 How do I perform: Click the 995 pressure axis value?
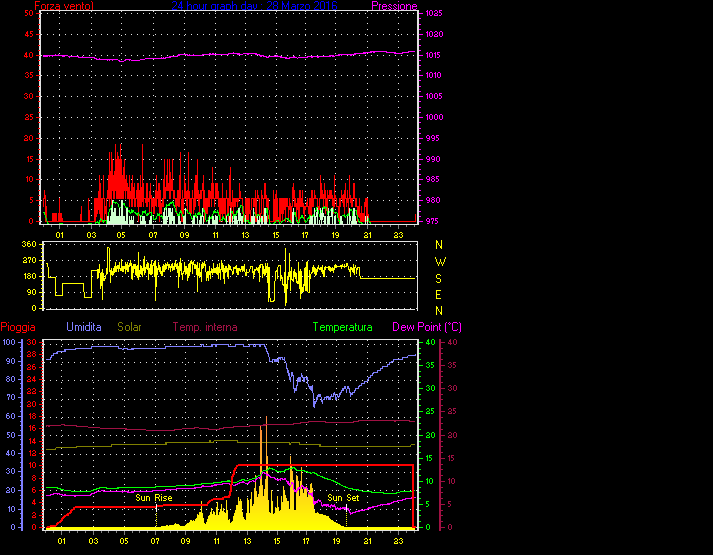tap(433, 138)
